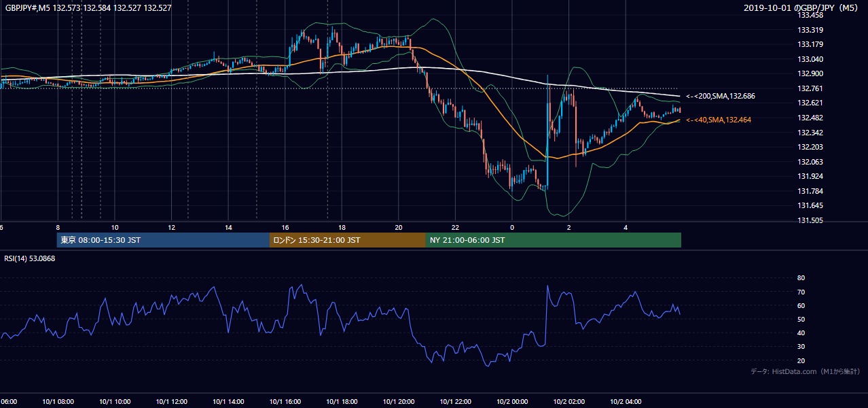Click the bottom time label 10/2 00:00
The width and height of the screenshot is (868, 408).
coord(512,402)
